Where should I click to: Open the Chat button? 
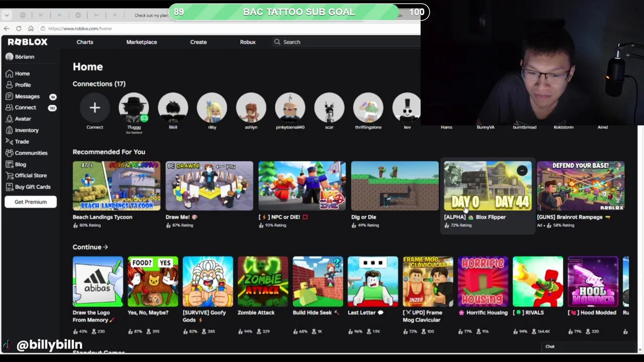click(x=550, y=346)
